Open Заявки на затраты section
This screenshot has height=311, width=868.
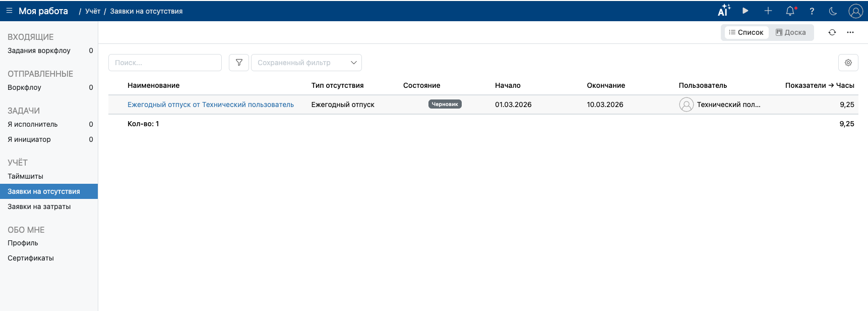point(39,206)
